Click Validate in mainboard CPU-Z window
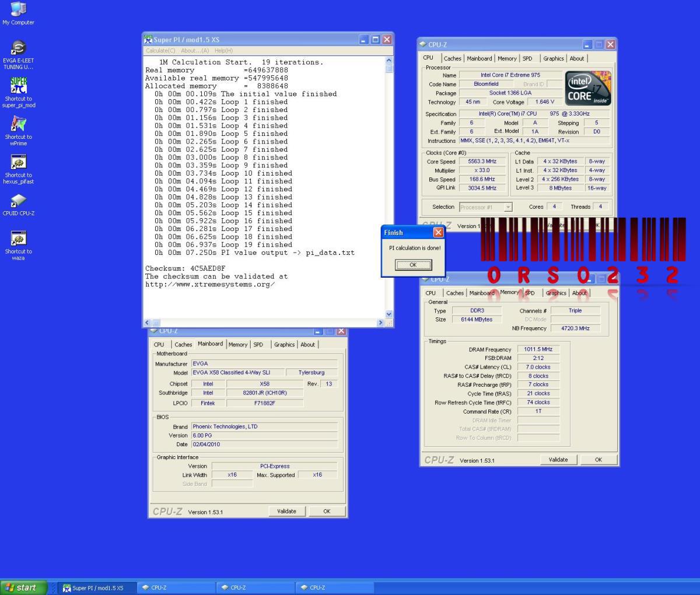The image size is (700, 595). pyautogui.click(x=286, y=511)
